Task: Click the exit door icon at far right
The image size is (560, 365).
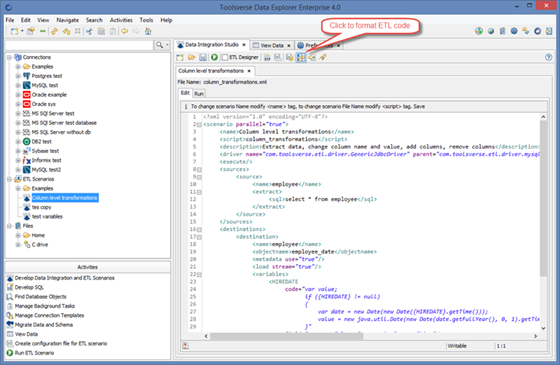Action: (x=549, y=31)
